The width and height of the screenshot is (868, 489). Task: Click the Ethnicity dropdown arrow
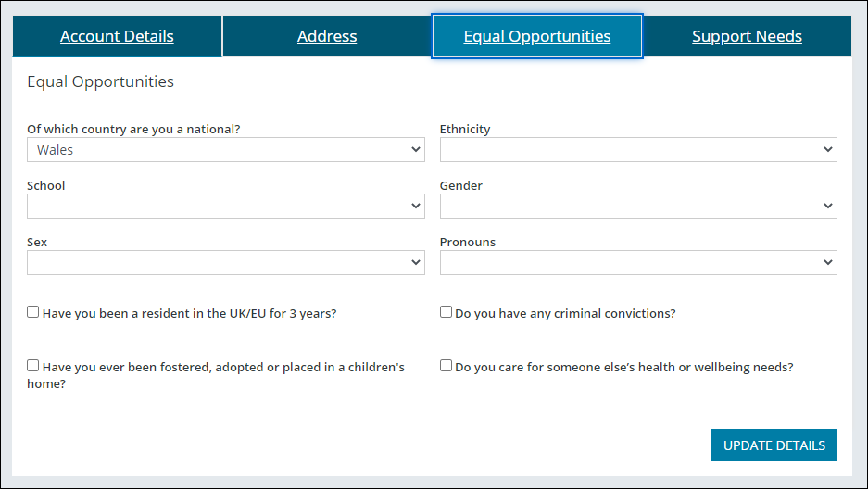pyautogui.click(x=827, y=150)
